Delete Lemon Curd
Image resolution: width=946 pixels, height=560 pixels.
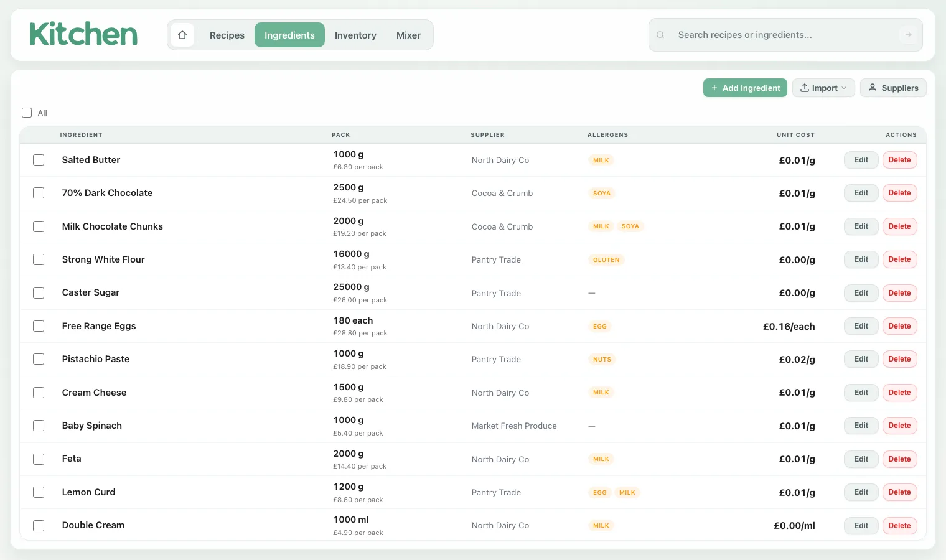tap(899, 492)
